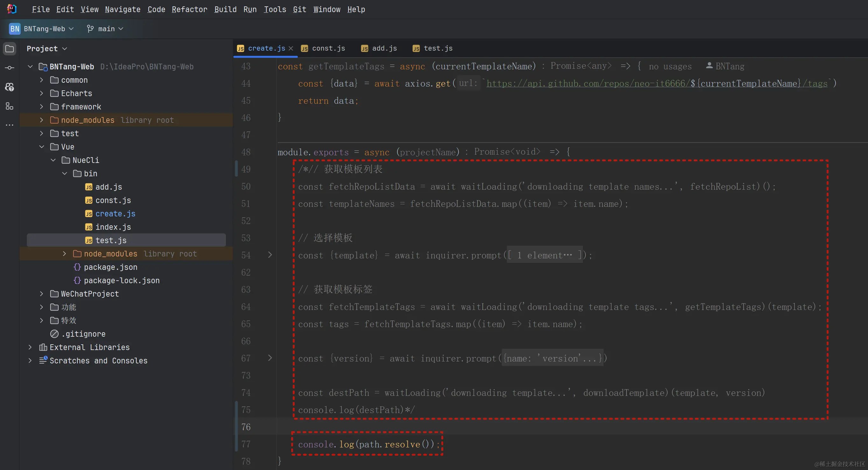Expand the Echarts folder
Screen dimensions: 868x470
click(x=42, y=93)
